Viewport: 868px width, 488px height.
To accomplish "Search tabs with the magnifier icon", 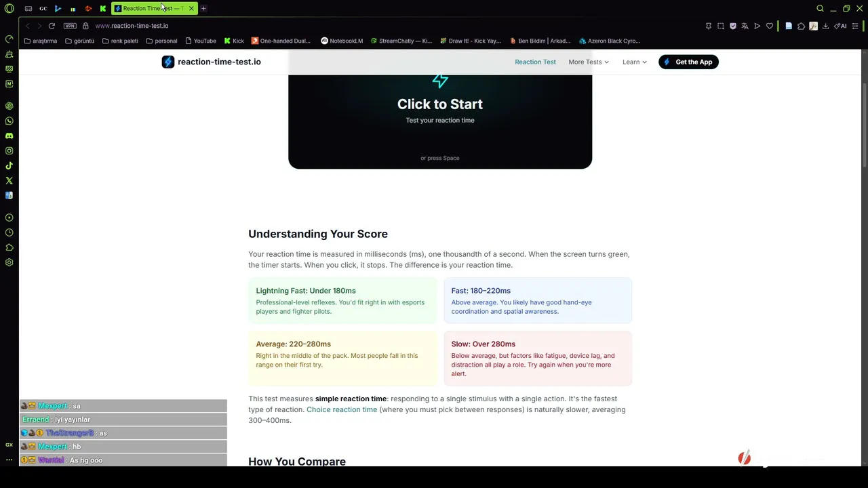I will 820,8.
